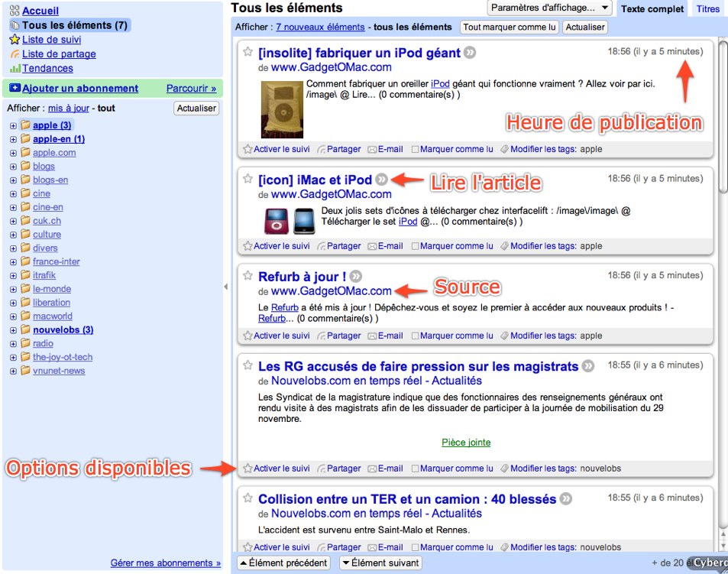The height and width of the screenshot is (574, 728).
Task: Star the iPod géant article
Action: (x=248, y=51)
